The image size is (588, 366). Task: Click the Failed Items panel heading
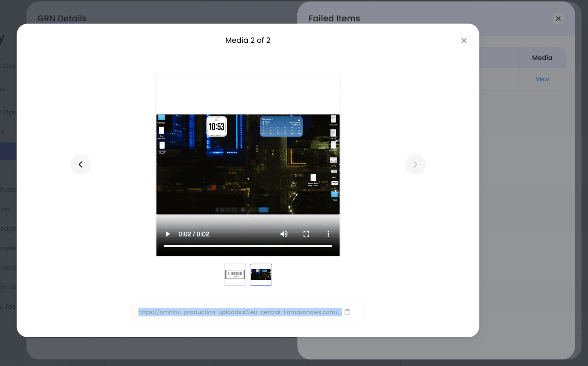[x=334, y=18]
